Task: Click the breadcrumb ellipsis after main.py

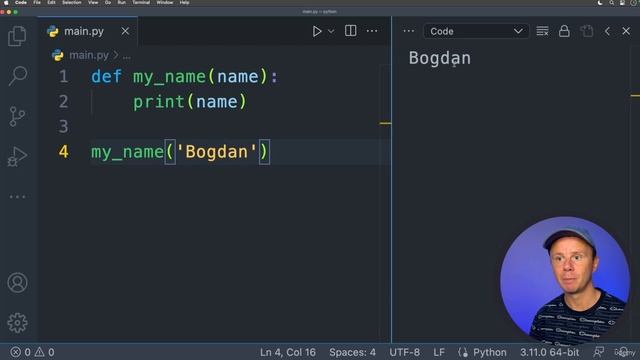Action: (127, 56)
